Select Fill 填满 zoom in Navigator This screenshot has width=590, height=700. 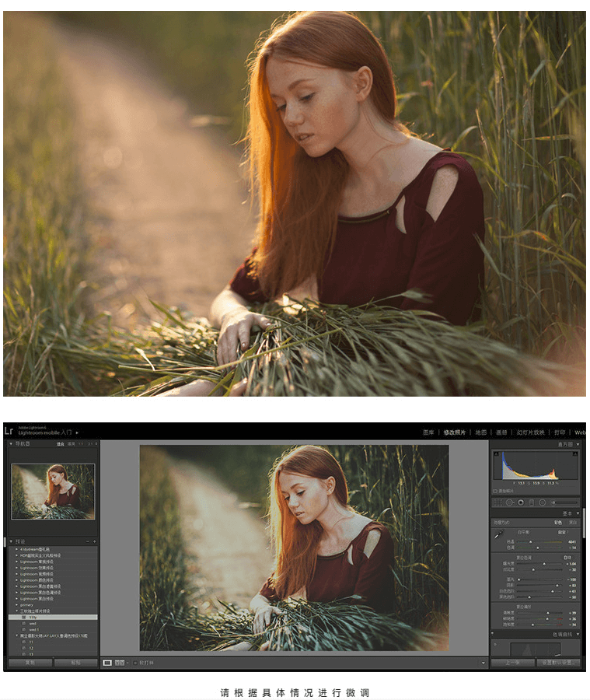coord(71,444)
